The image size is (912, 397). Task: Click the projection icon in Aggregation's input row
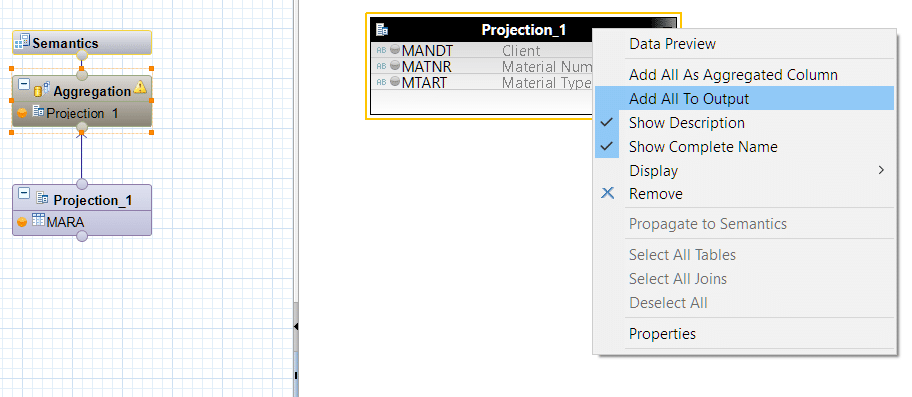[38, 111]
